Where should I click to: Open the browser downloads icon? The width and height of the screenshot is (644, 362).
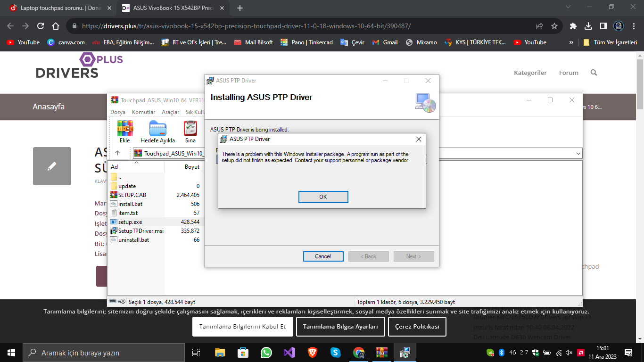click(588, 26)
